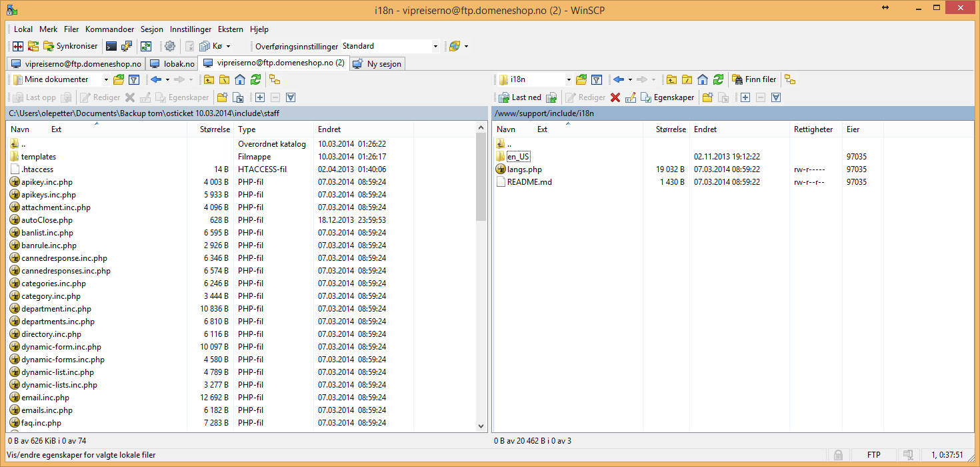Click the Finn filer button
980x467 pixels.
[755, 79]
